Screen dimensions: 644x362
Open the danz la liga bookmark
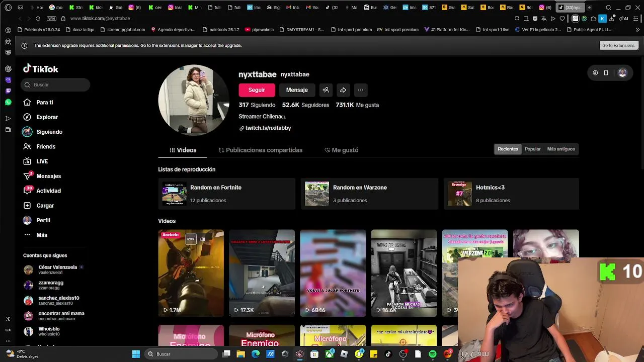coord(80,30)
